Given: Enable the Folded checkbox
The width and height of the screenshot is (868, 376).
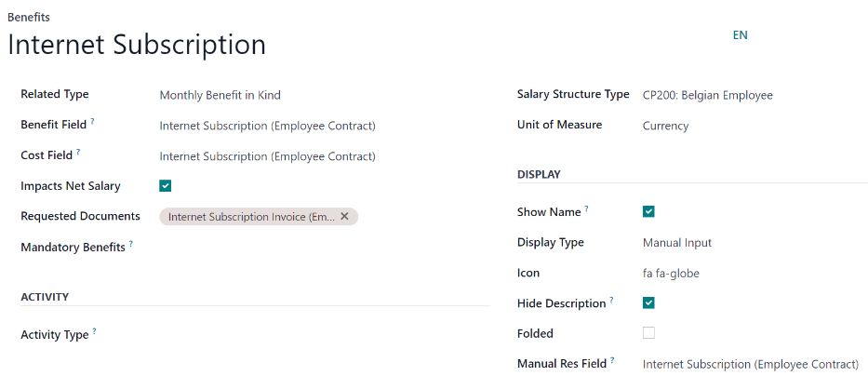Looking at the screenshot, I should [x=648, y=333].
